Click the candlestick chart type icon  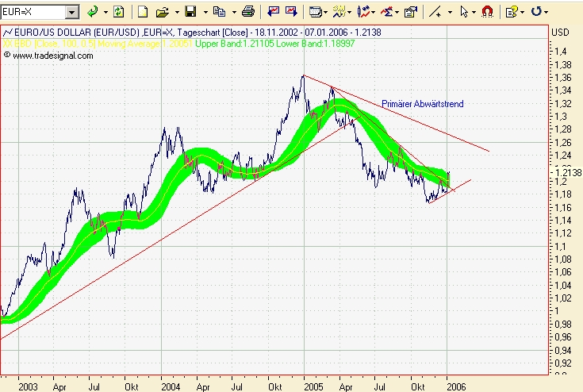[x=363, y=12]
